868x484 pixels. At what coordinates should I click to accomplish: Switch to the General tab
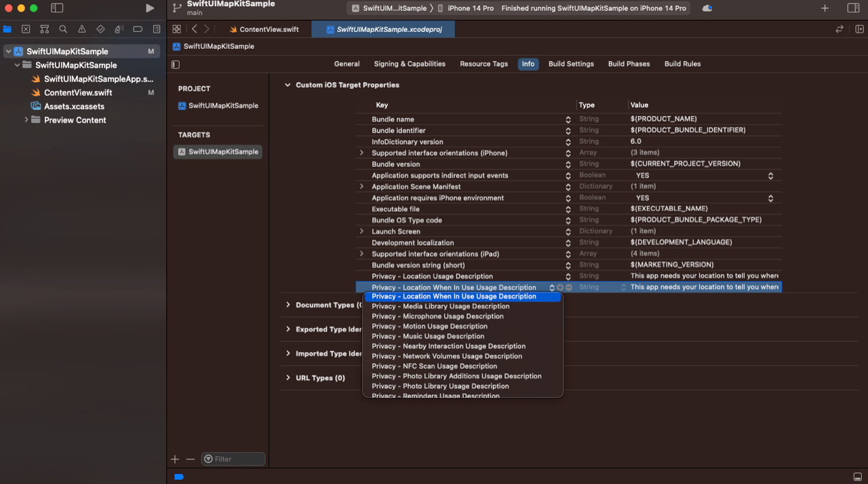click(347, 64)
